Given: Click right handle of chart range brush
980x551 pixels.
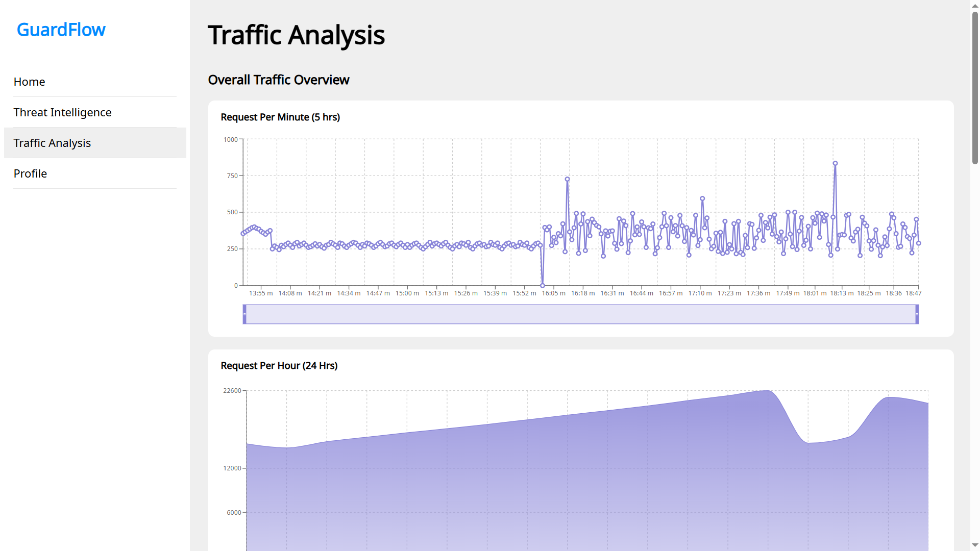Looking at the screenshot, I should pyautogui.click(x=917, y=314).
